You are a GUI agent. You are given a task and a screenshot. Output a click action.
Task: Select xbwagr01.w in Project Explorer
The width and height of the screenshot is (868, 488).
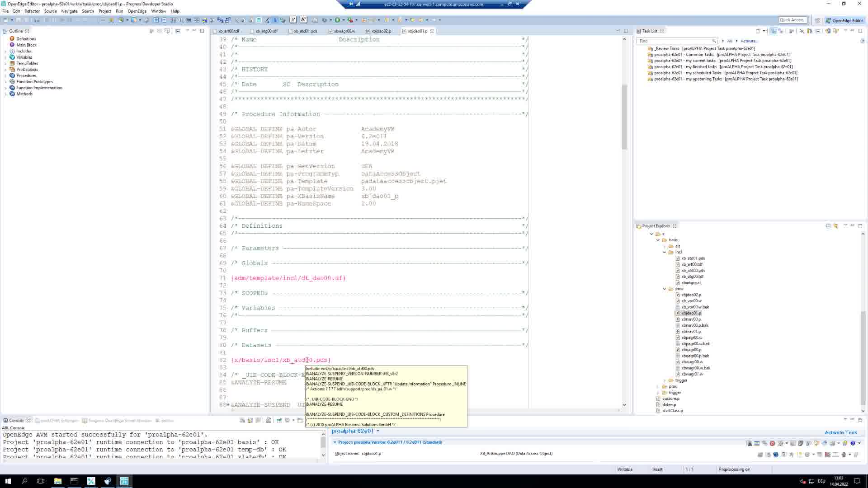pos(692,374)
